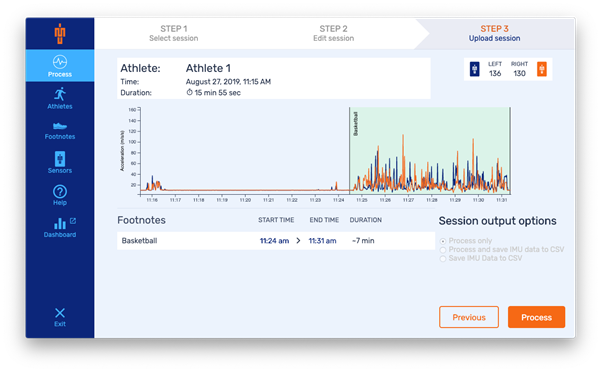Open the Athletes running figure icon
This screenshot has width=601, height=372.
[60, 94]
